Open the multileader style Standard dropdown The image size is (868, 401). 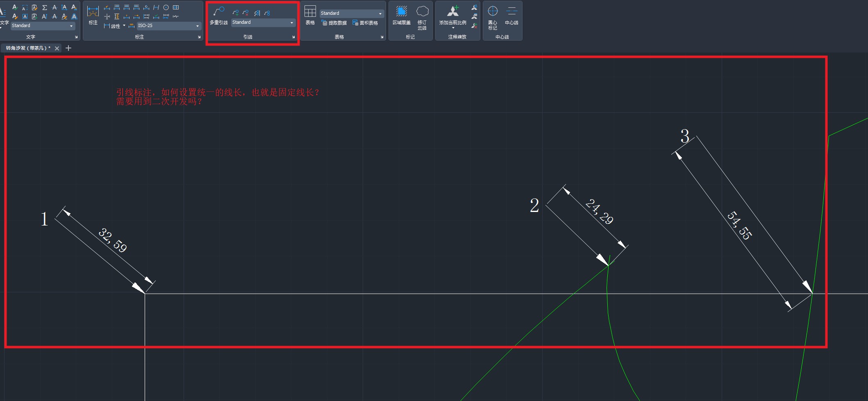point(263,23)
